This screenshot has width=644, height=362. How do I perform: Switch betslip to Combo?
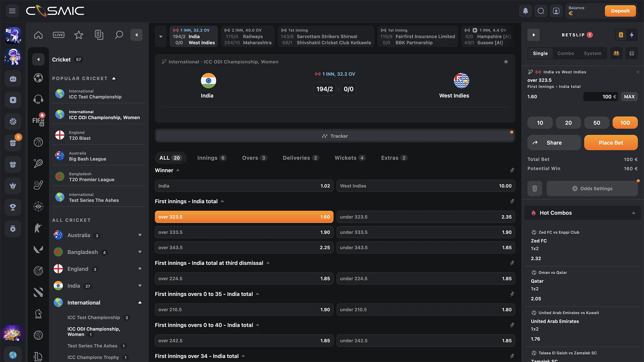566,53
